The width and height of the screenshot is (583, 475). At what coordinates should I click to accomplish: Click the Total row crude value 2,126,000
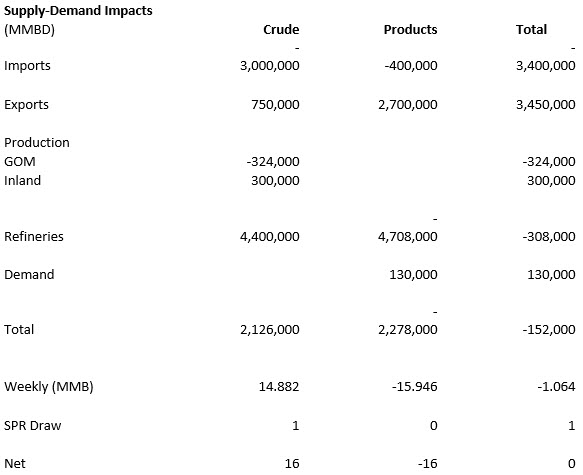pos(270,329)
